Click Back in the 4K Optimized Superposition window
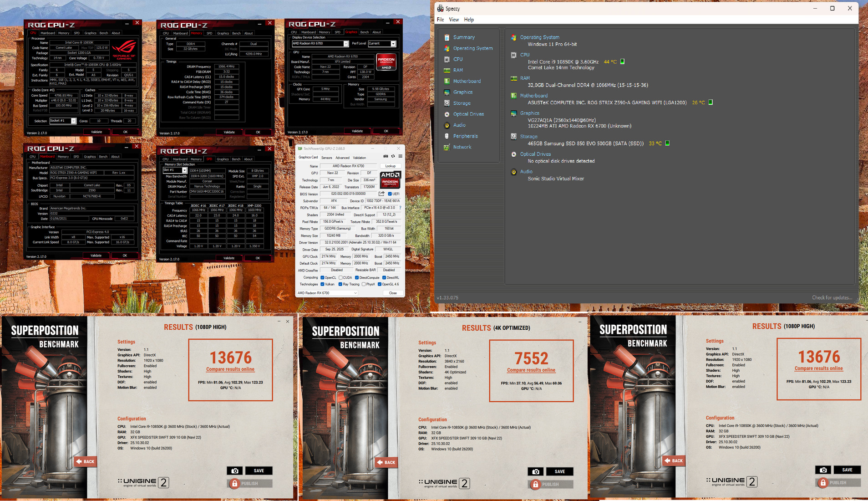This screenshot has height=501, width=868. 386,462
